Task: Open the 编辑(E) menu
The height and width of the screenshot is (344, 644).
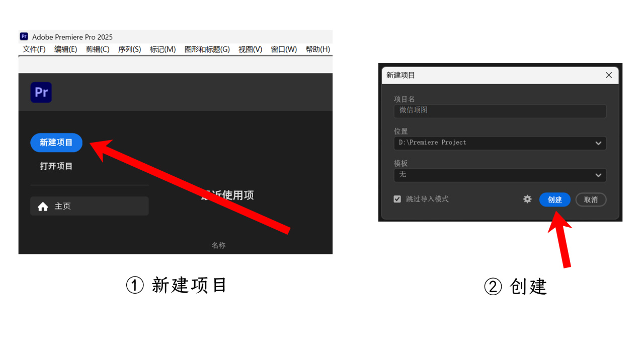Action: pos(65,49)
